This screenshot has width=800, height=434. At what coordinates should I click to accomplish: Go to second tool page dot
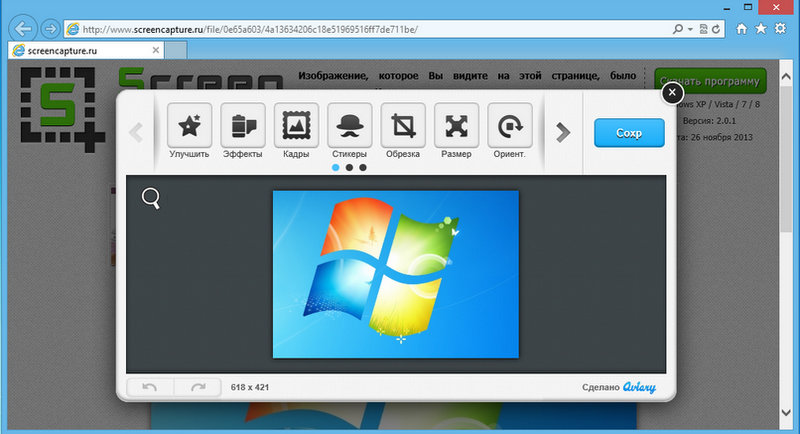coord(349,167)
